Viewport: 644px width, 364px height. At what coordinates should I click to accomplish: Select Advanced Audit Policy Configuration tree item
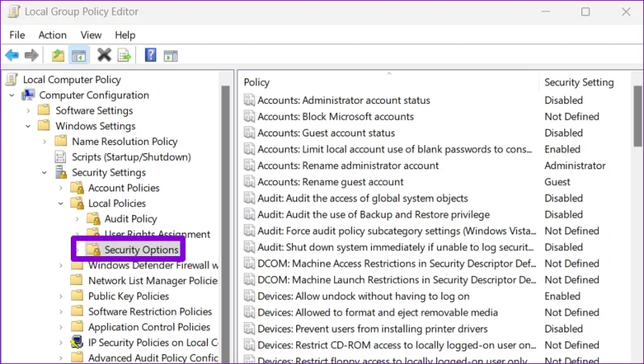click(x=153, y=358)
